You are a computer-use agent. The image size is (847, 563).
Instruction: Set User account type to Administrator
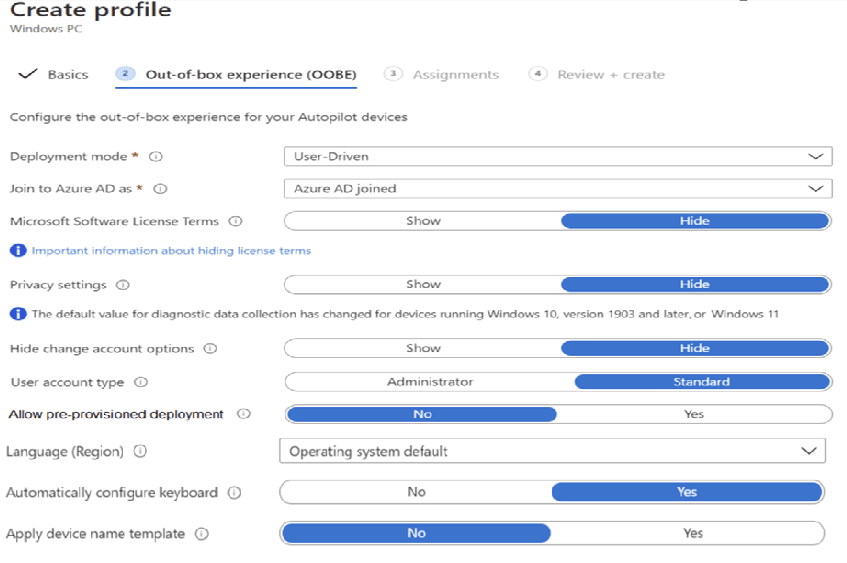[x=430, y=382]
